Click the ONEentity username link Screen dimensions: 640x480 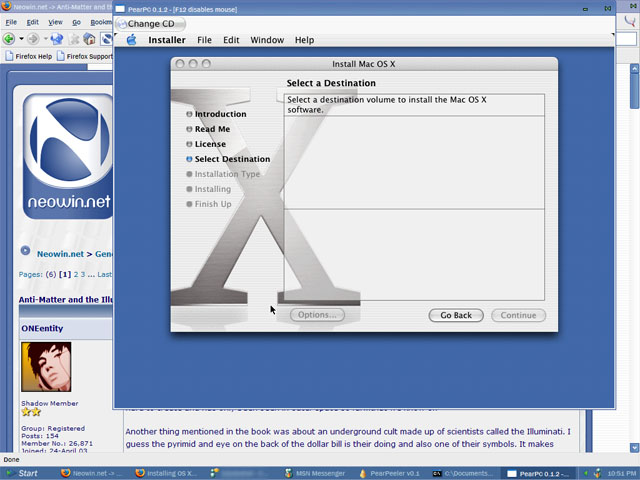tap(42, 328)
